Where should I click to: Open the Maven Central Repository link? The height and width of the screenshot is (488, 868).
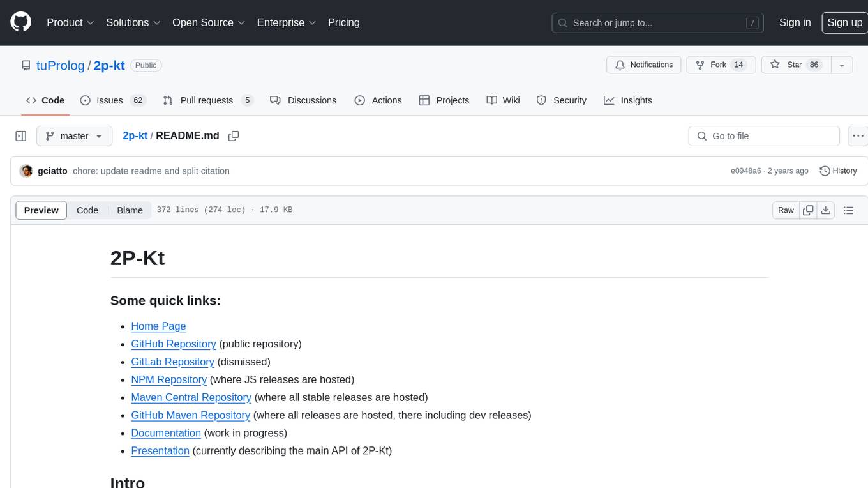[x=191, y=398]
